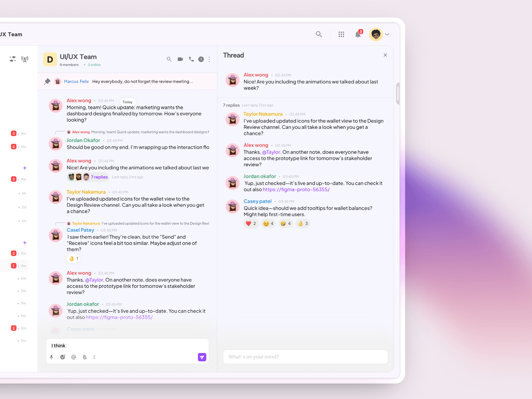The image size is (532, 399).
Task: Attach a file using the paperclip icon
Action: 85,357
